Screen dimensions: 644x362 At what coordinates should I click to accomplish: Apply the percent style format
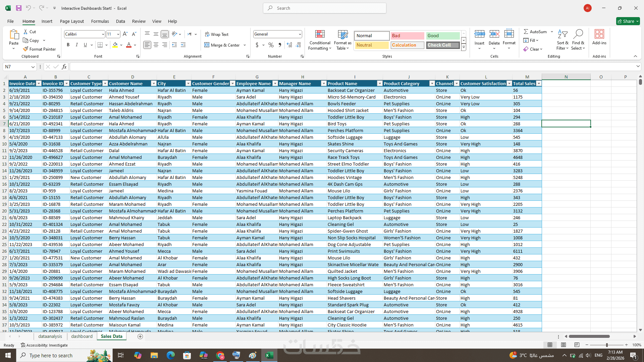click(271, 45)
